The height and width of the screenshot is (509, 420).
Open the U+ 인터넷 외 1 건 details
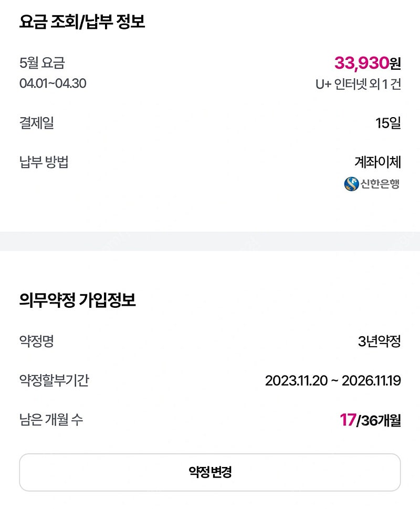(x=358, y=85)
